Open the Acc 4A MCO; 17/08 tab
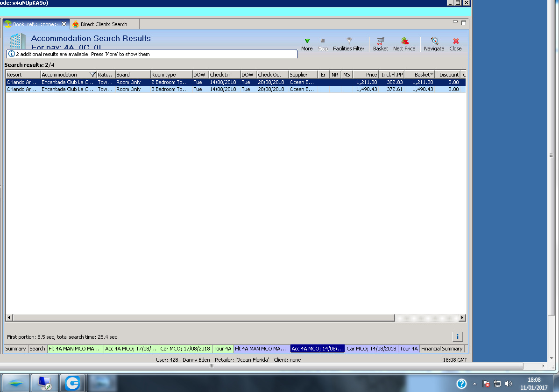The width and height of the screenshot is (559, 392). tap(131, 349)
